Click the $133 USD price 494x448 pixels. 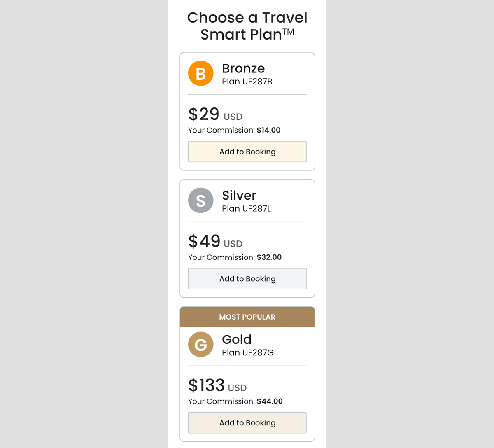217,386
